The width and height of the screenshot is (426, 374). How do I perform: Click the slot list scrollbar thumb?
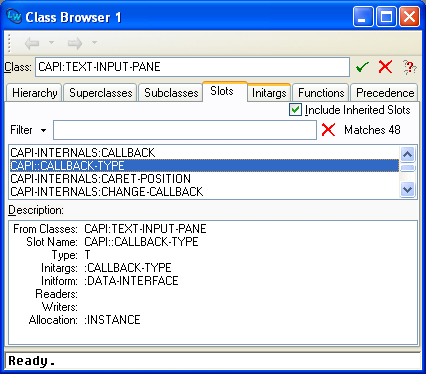[x=408, y=167]
